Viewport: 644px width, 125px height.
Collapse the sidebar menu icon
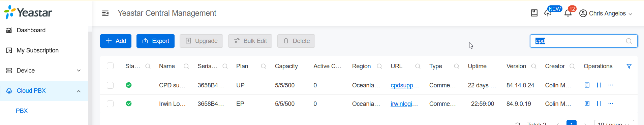click(x=105, y=13)
